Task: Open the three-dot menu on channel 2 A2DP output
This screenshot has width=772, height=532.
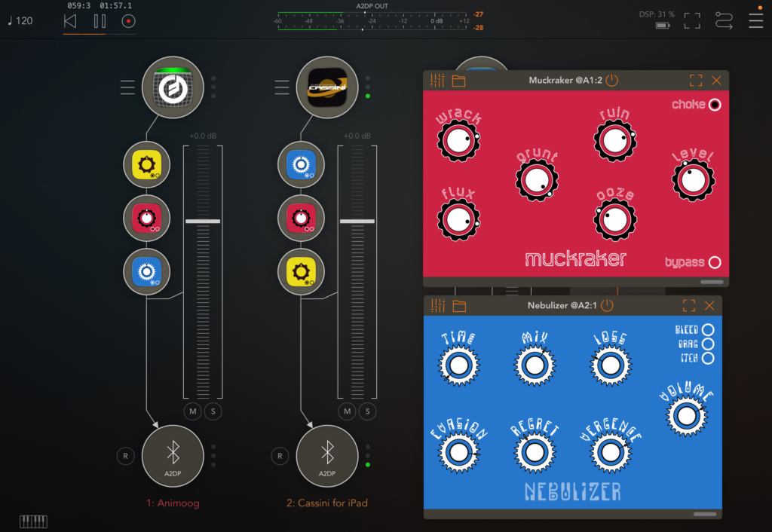Action: click(367, 456)
